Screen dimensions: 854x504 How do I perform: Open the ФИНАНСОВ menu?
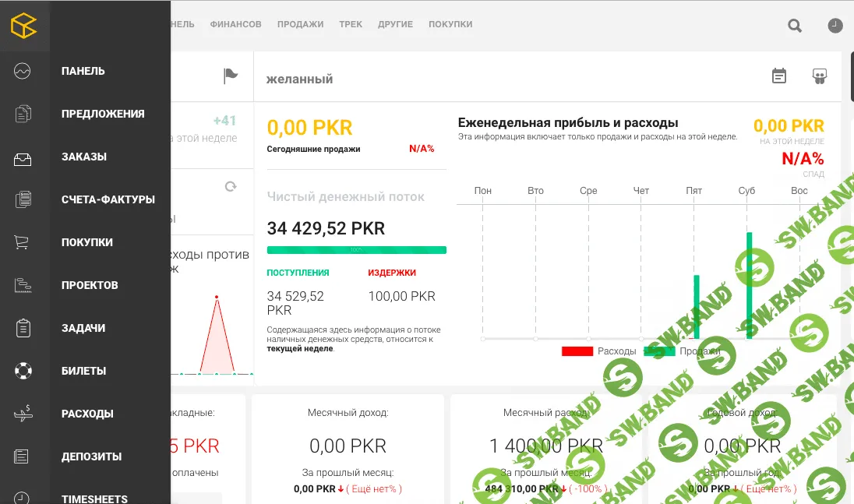point(235,24)
